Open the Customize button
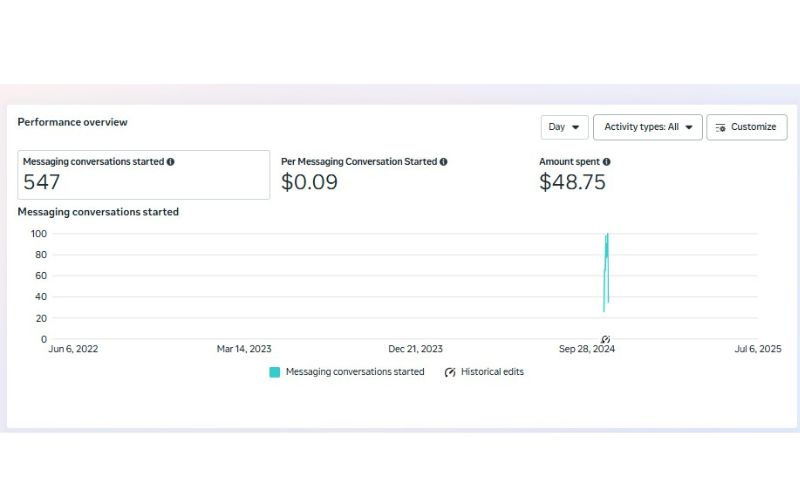Image resolution: width=800 pixels, height=500 pixels. 746,127
